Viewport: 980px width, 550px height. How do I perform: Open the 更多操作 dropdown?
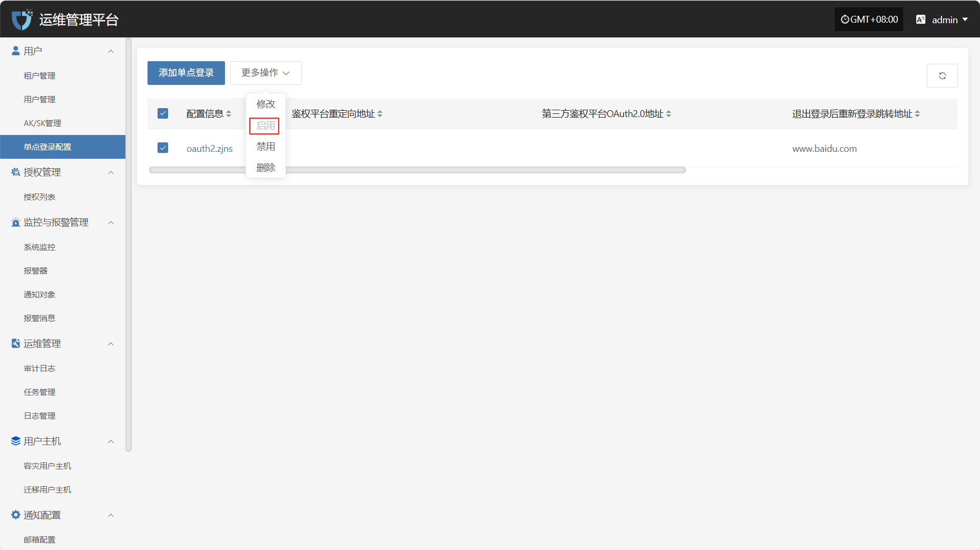(266, 73)
